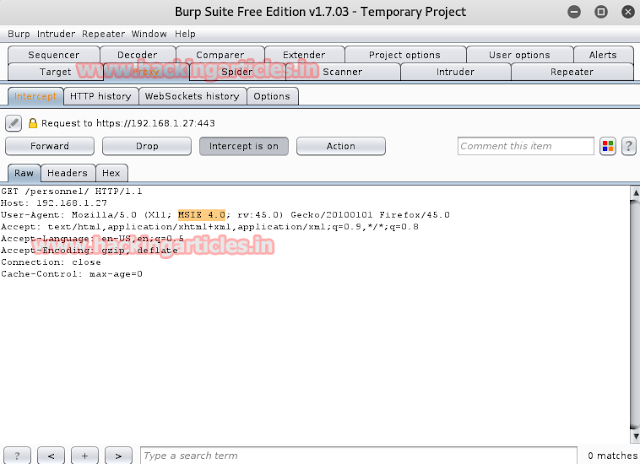Image resolution: width=640 pixels, height=464 pixels.
Task: Click the question mark help icon near comment field
Action: pos(629,146)
